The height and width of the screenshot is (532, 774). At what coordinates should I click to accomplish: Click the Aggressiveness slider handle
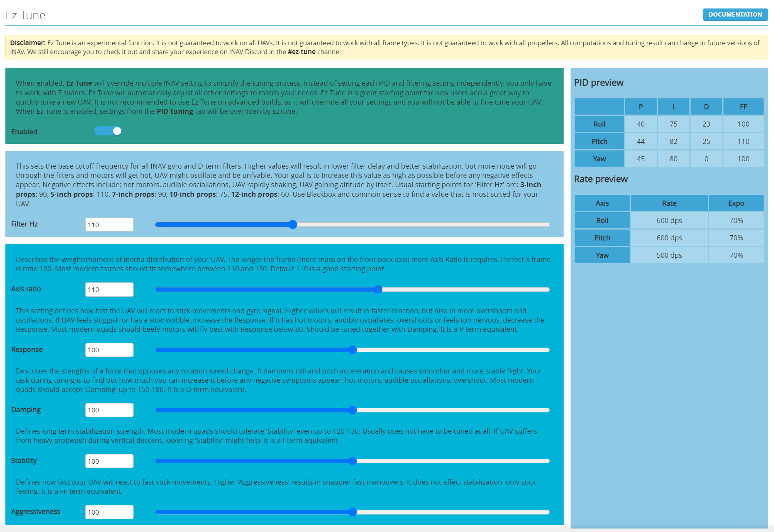[352, 512]
